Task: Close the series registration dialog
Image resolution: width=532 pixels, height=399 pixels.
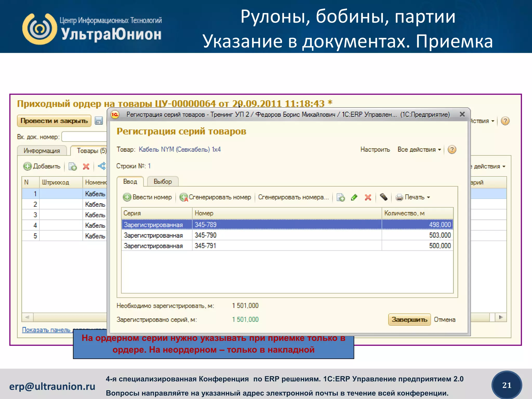Action: pos(462,114)
